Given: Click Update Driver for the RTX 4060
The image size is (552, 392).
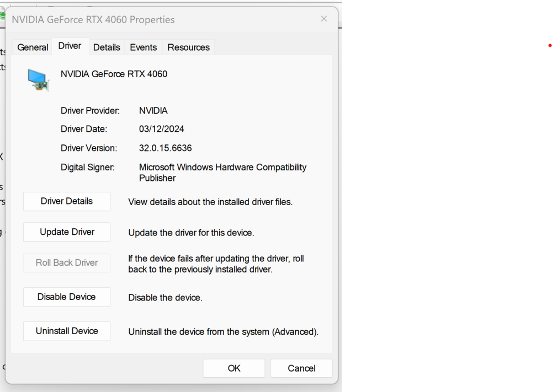Looking at the screenshot, I should (x=66, y=232).
